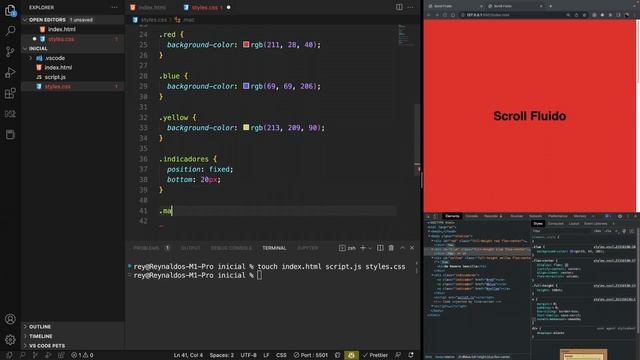Select DevTools inspect element picker icon
This screenshot has width=640, height=360.
[428, 216]
